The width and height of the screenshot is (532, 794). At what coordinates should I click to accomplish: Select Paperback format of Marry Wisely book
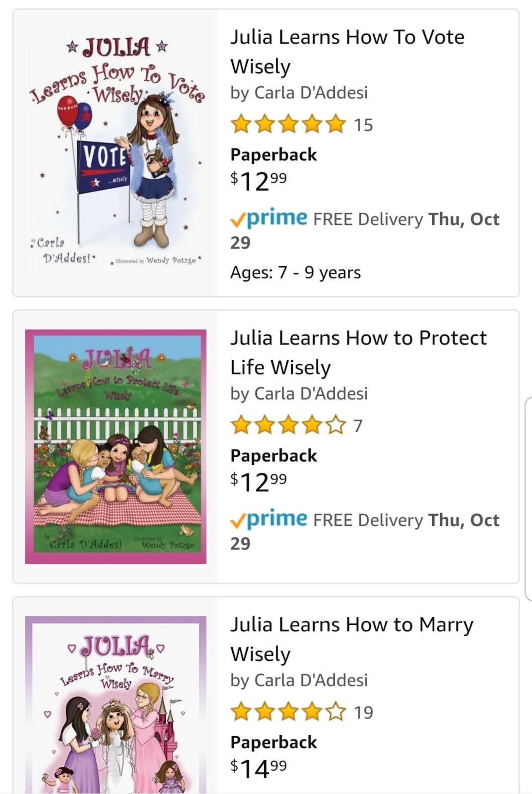tap(273, 742)
